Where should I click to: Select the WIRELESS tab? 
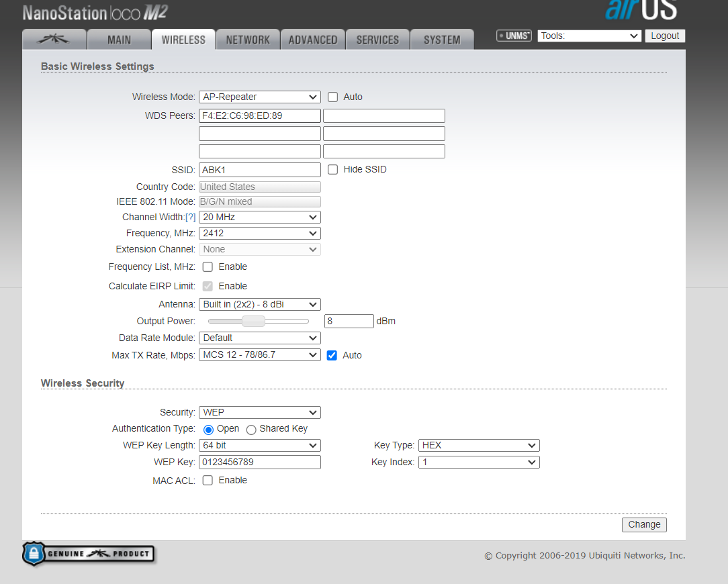183,40
